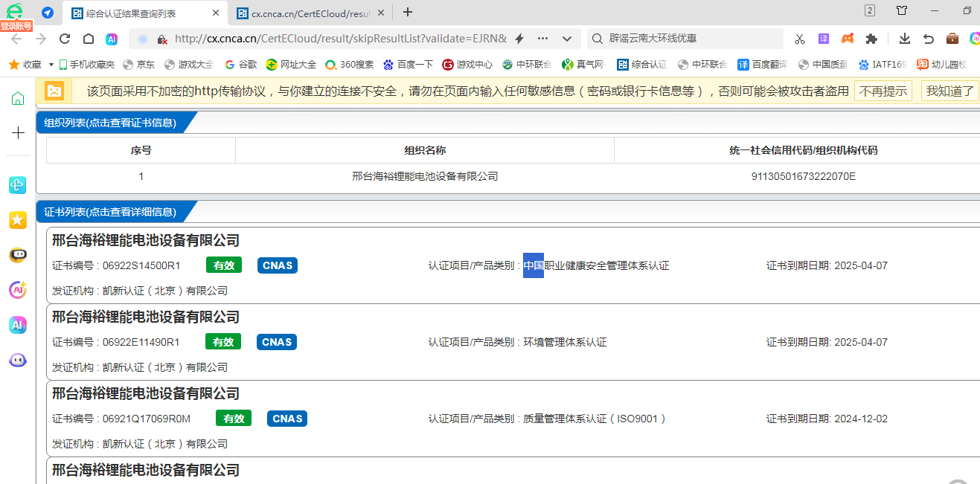Open the 百度一下 bookmark
980x484 pixels.
(408, 65)
